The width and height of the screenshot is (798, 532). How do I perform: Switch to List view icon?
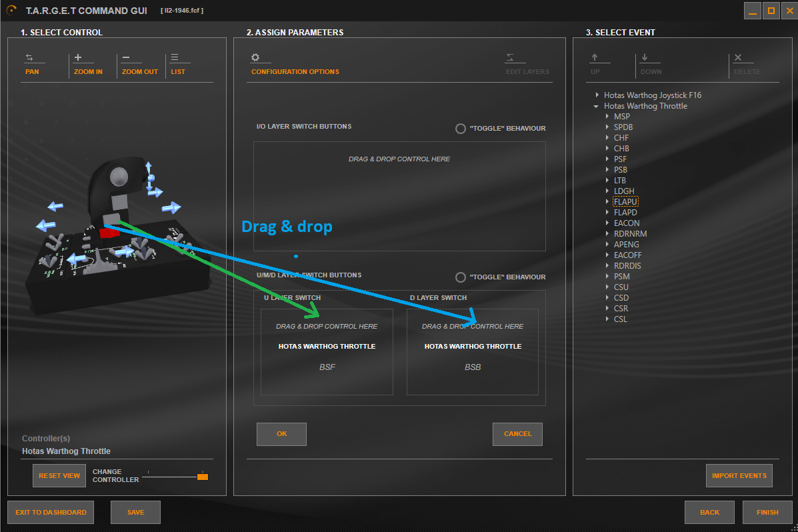click(175, 57)
